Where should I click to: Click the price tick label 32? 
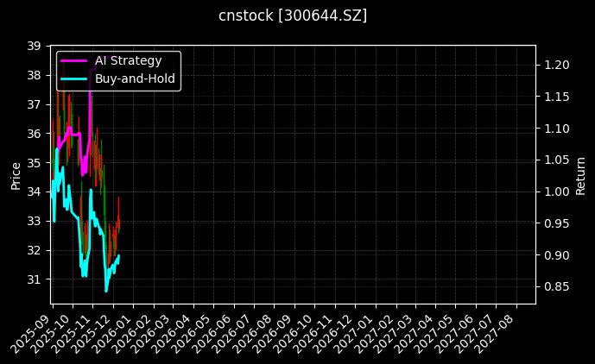(34, 250)
